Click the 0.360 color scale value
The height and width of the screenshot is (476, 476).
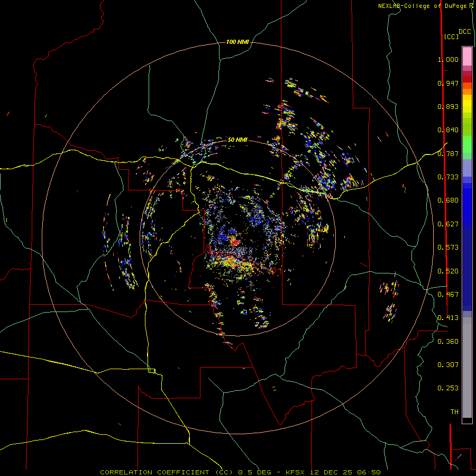(448, 342)
